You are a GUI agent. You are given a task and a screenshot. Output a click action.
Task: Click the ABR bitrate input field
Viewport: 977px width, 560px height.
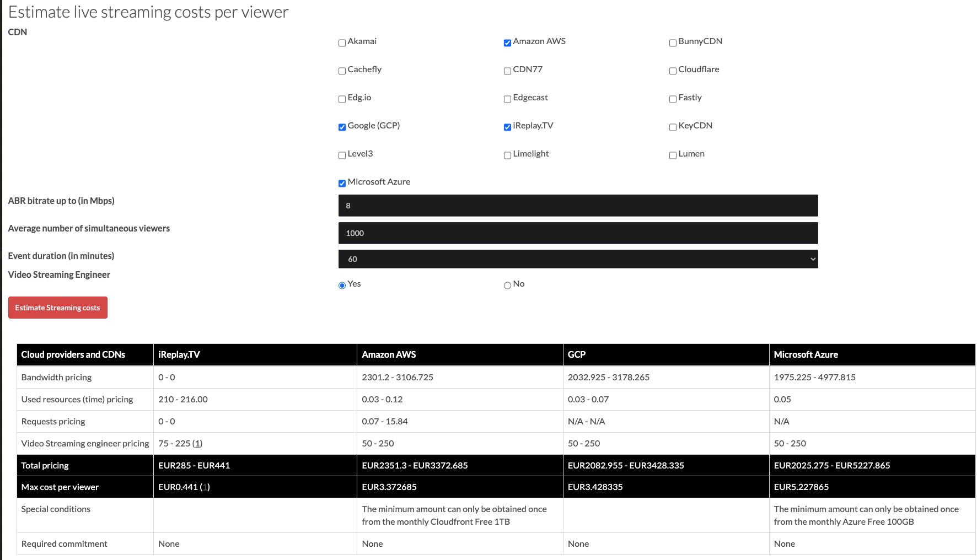point(578,205)
